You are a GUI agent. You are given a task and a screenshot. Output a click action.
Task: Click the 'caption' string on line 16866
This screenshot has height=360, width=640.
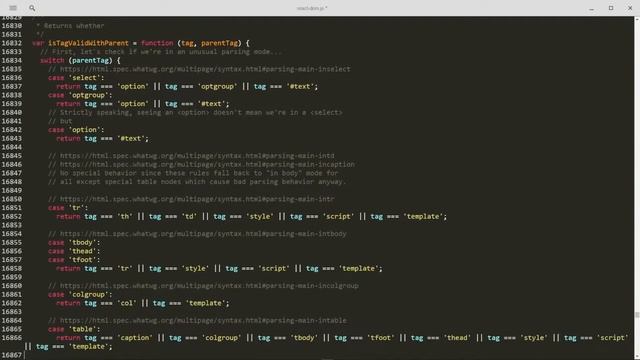tap(135, 338)
